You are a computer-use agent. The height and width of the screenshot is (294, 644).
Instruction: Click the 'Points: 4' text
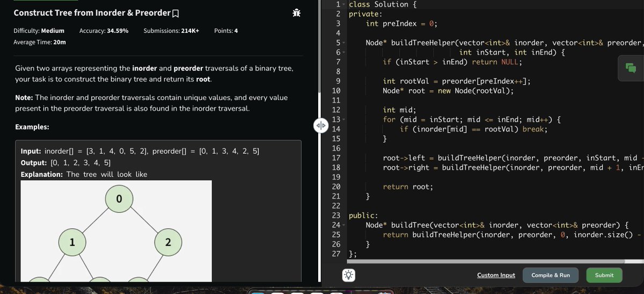point(226,31)
